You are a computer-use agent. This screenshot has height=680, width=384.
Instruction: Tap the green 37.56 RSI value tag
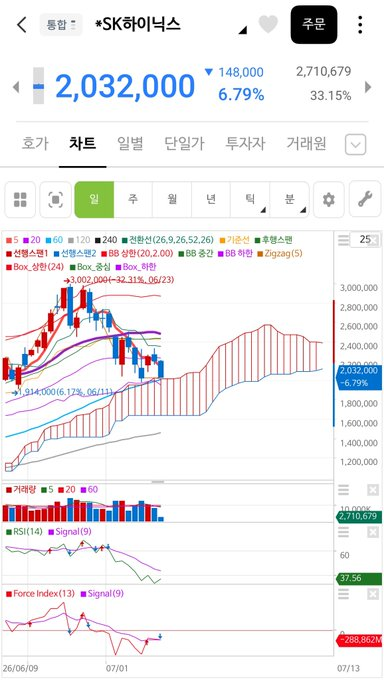358,579
